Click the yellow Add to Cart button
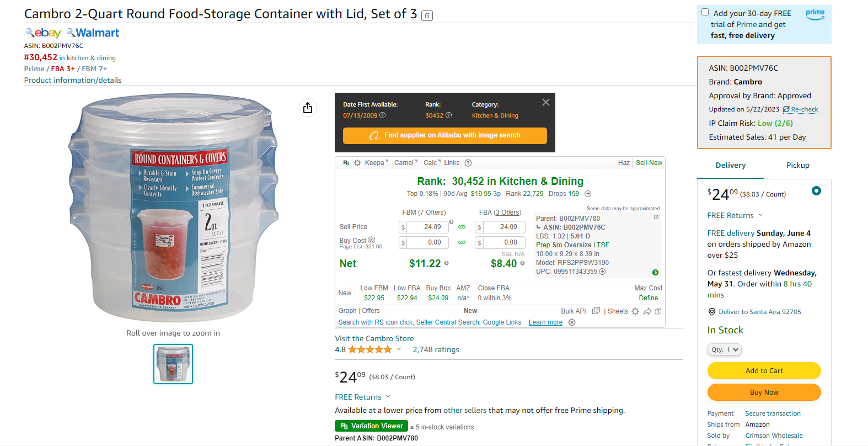 764,371
